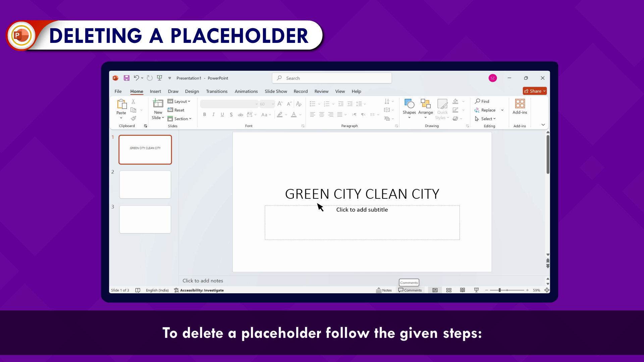Start Slide Show from status bar icon
The width and height of the screenshot is (644, 362).
[476, 290]
